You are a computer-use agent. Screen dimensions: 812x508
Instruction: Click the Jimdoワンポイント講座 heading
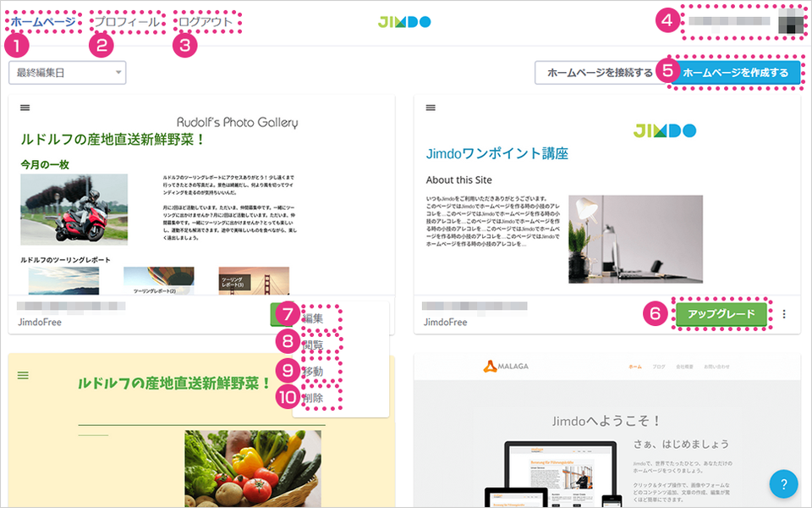click(497, 153)
